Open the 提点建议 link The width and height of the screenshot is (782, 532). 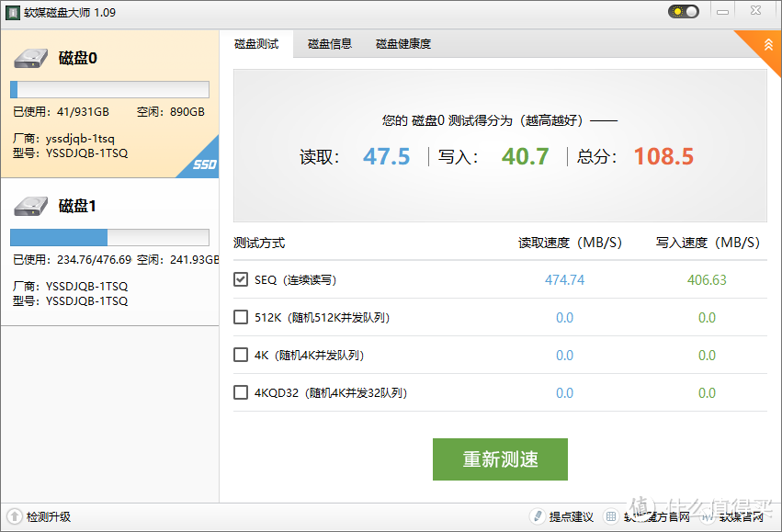click(x=572, y=517)
